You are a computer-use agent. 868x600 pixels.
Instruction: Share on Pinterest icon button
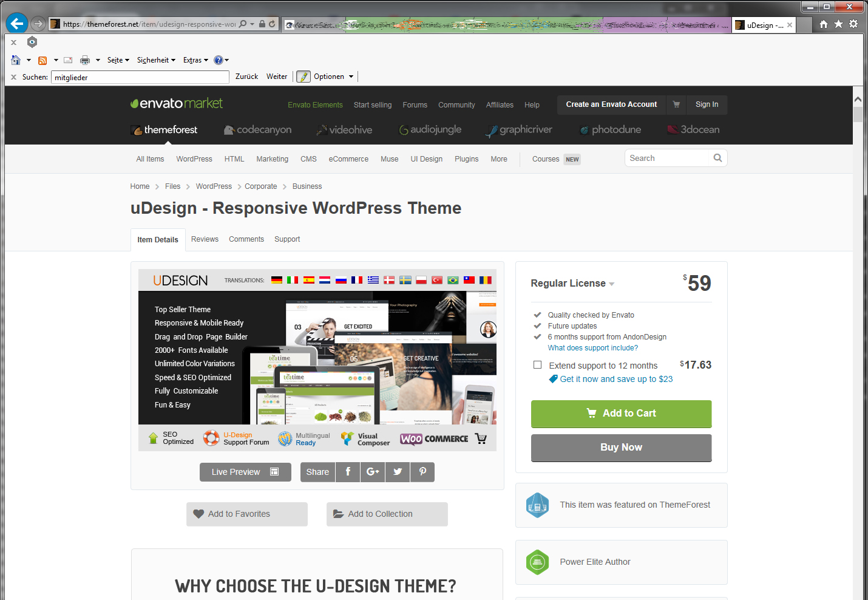tap(422, 472)
